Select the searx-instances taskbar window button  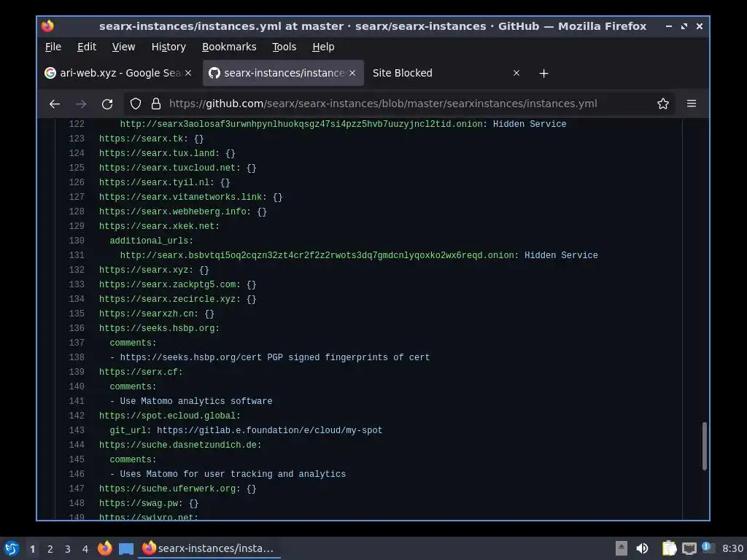(x=209, y=548)
